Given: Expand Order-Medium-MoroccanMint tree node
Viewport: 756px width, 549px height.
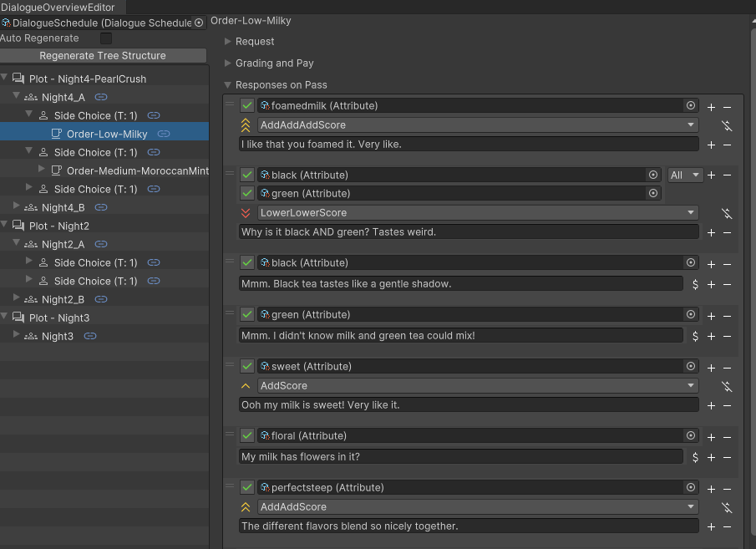Looking at the screenshot, I should 41,170.
